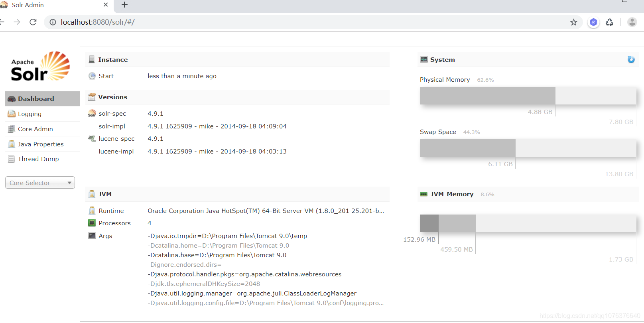Click the JVM-Memory RAM icon

click(423, 194)
